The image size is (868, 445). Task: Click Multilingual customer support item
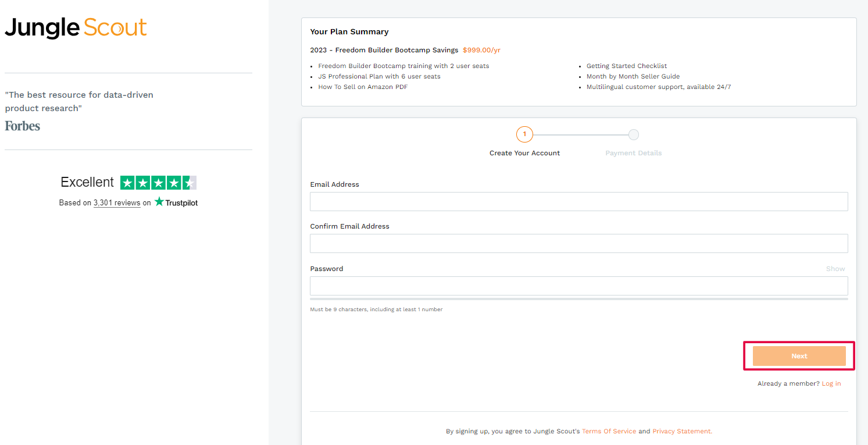click(x=659, y=87)
